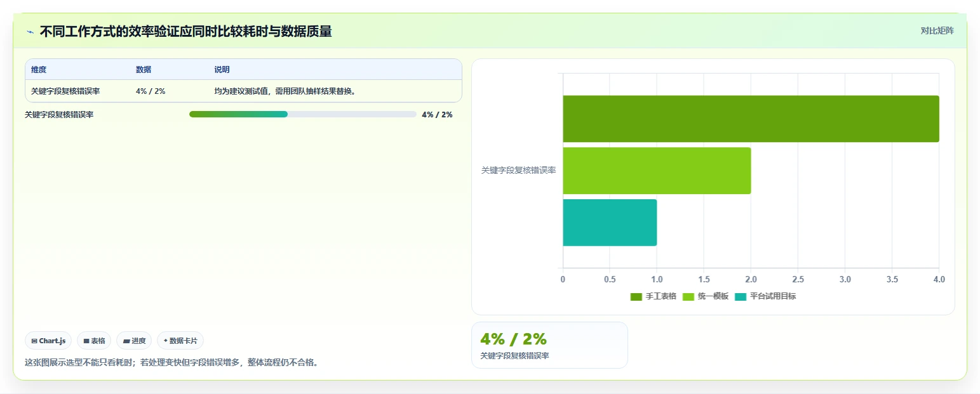This screenshot has height=394, width=980.
Task: Click the 4% / 2% value beside progress bar
Action: [437, 115]
